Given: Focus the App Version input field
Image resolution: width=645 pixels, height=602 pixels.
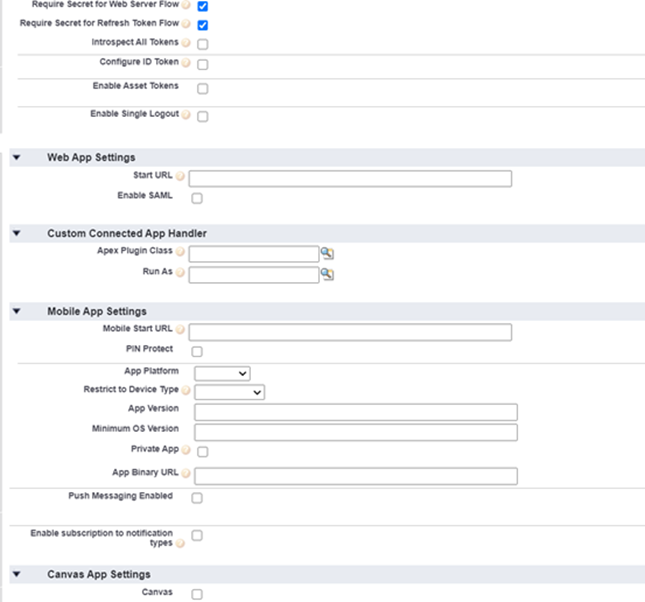Looking at the screenshot, I should 356,412.
